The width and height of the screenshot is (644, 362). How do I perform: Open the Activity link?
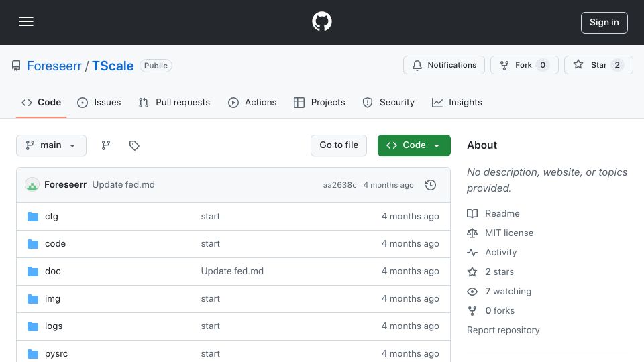coord(500,253)
